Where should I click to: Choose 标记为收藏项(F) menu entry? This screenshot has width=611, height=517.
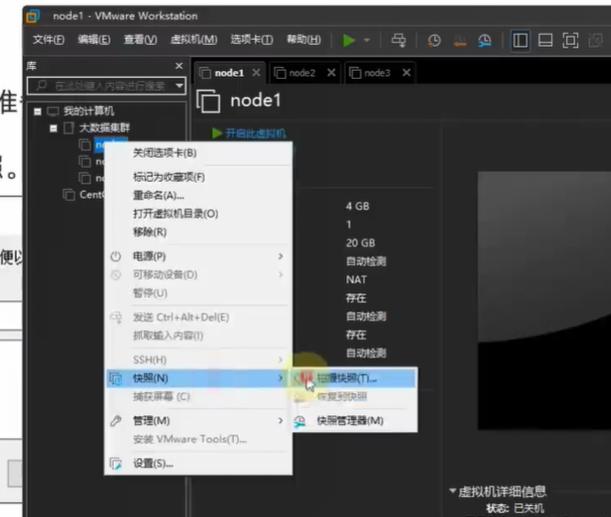198,177
